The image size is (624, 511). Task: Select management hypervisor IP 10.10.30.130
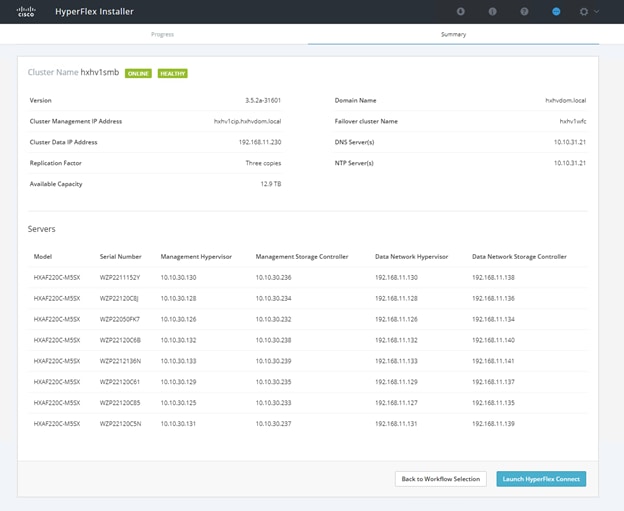[x=178, y=277]
